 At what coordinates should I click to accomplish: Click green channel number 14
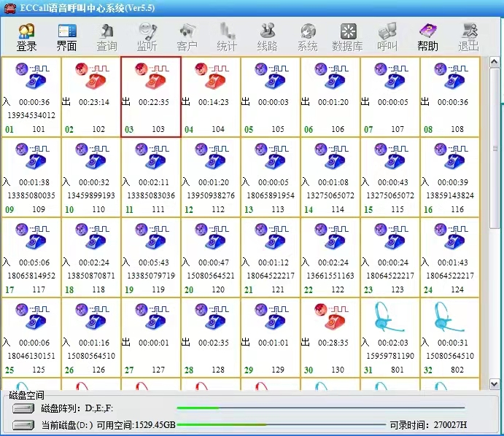pos(309,210)
